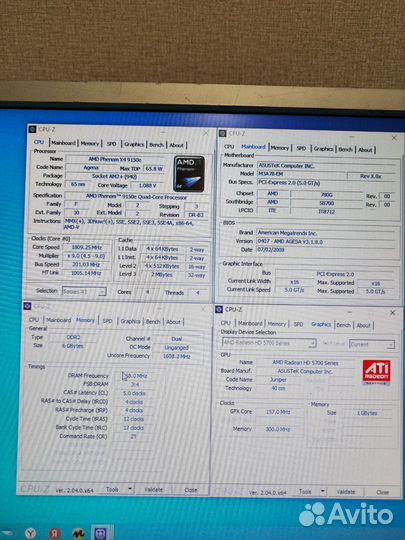Click the CPU-Z icon in Mainboard window titlebar
The image size is (405, 540).
pos(222,133)
